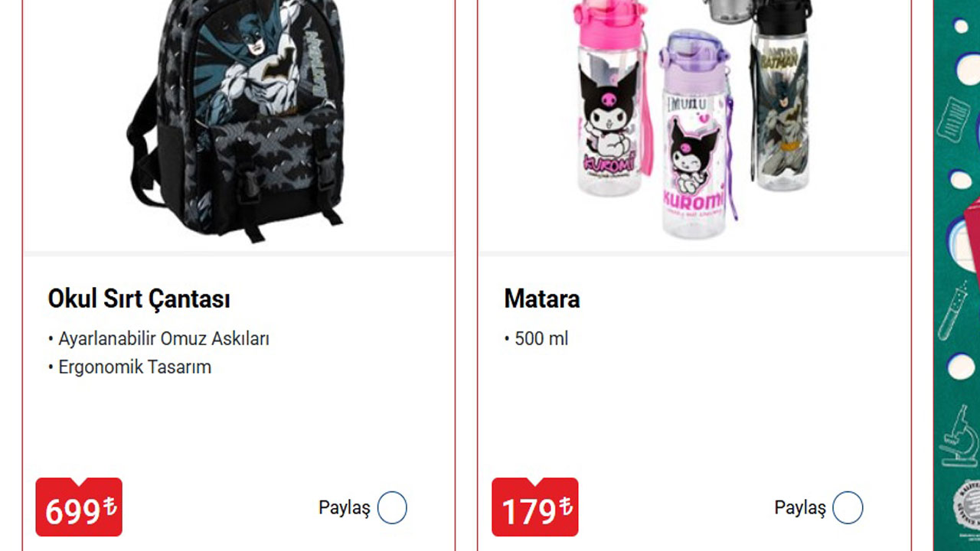Select the pink Kuromi water bottle
The height and width of the screenshot is (551, 980).
coord(612,98)
